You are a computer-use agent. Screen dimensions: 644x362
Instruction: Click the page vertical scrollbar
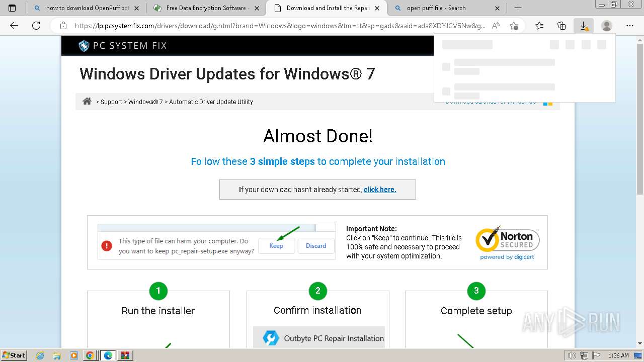pyautogui.click(x=640, y=118)
